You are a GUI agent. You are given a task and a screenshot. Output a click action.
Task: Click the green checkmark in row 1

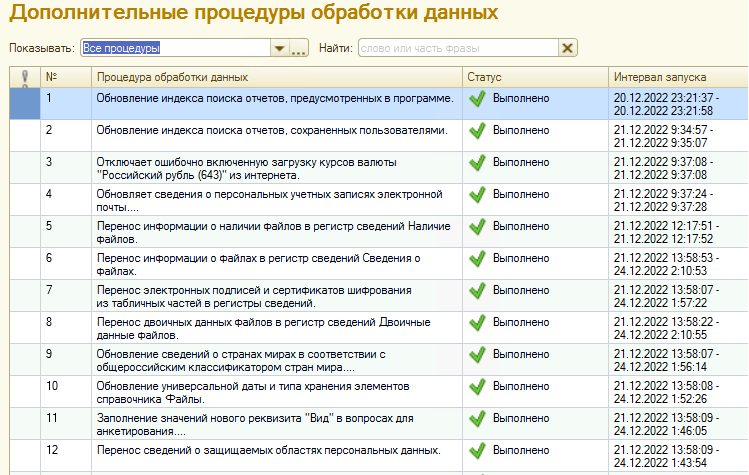click(478, 98)
